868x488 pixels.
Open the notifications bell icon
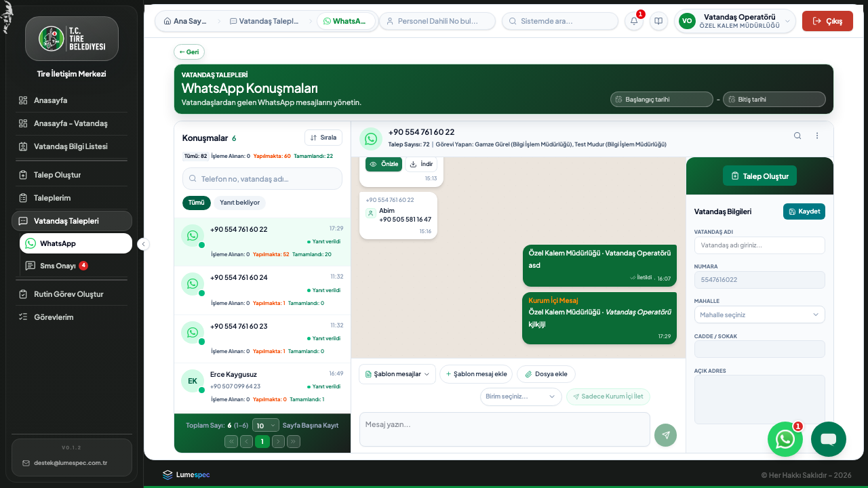pyautogui.click(x=634, y=21)
